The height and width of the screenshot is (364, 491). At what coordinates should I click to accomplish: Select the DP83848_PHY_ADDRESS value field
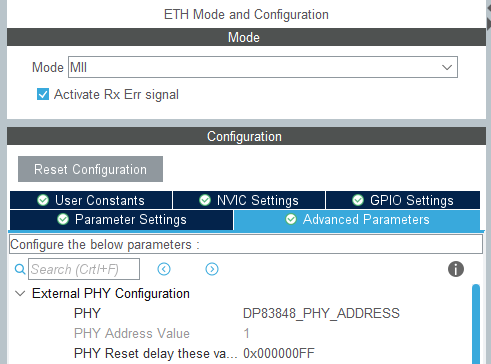pyautogui.click(x=321, y=313)
